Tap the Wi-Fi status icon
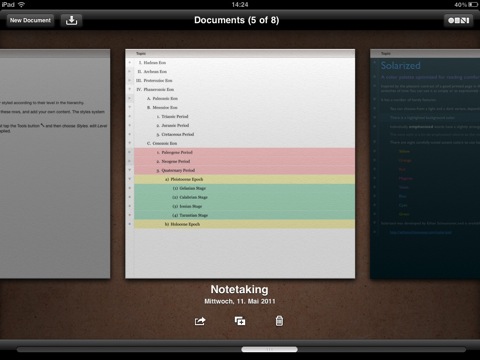Screen dimensions: 480x360 click(21, 4)
